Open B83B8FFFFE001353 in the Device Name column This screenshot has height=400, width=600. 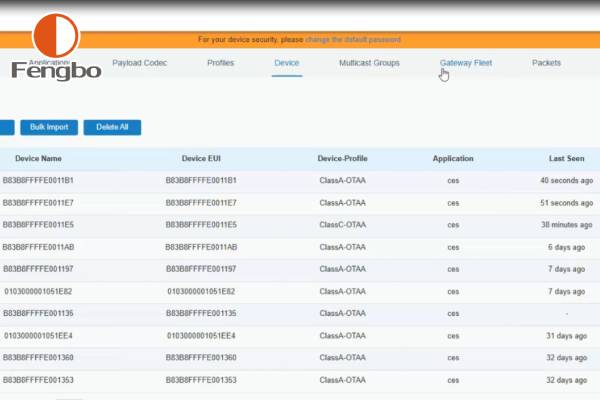(38, 380)
